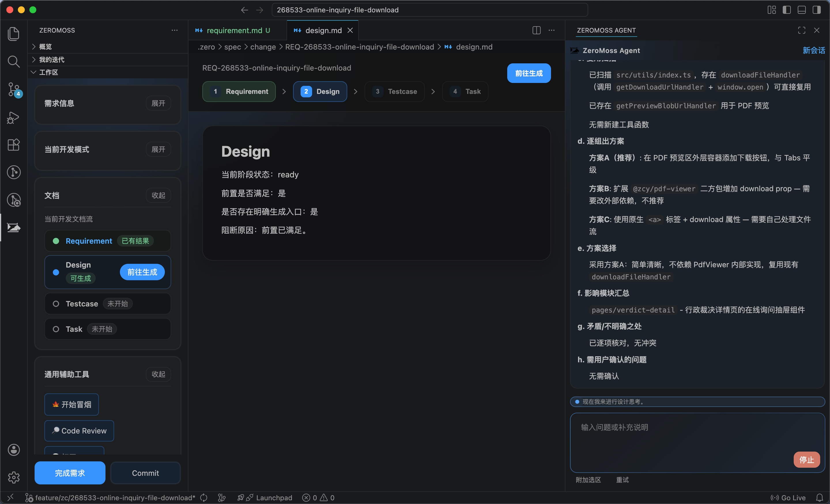Click the change breadcrumb segment
This screenshot has height=504, width=830.
pyautogui.click(x=263, y=47)
